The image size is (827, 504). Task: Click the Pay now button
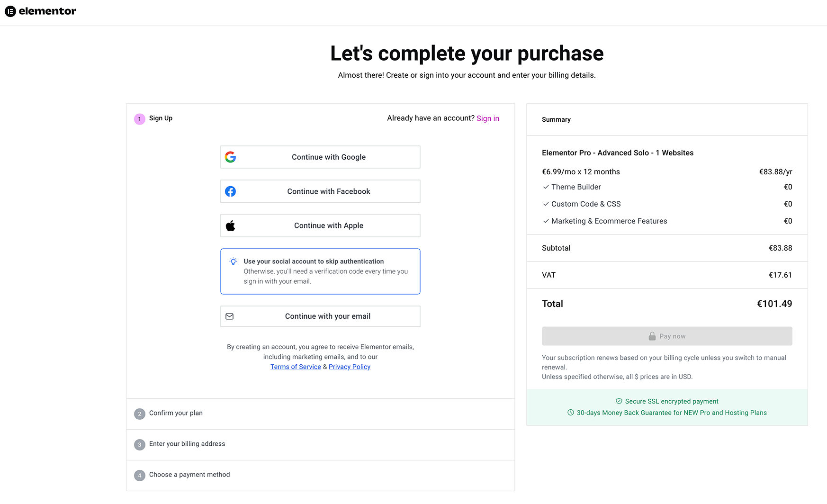pyautogui.click(x=666, y=336)
